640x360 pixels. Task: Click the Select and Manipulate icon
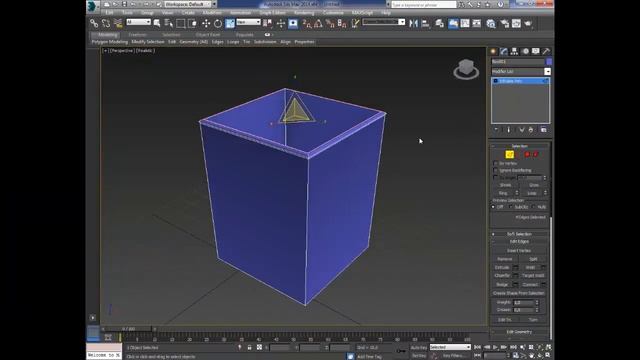coord(281,23)
